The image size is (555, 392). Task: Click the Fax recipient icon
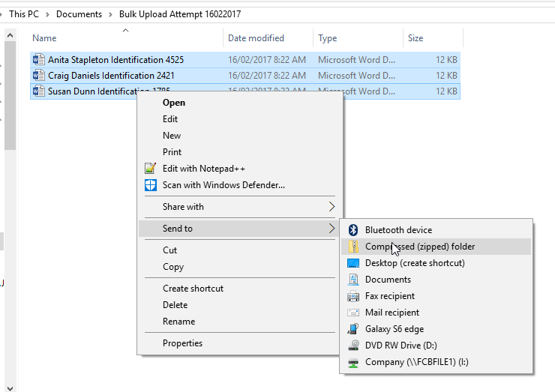[353, 296]
